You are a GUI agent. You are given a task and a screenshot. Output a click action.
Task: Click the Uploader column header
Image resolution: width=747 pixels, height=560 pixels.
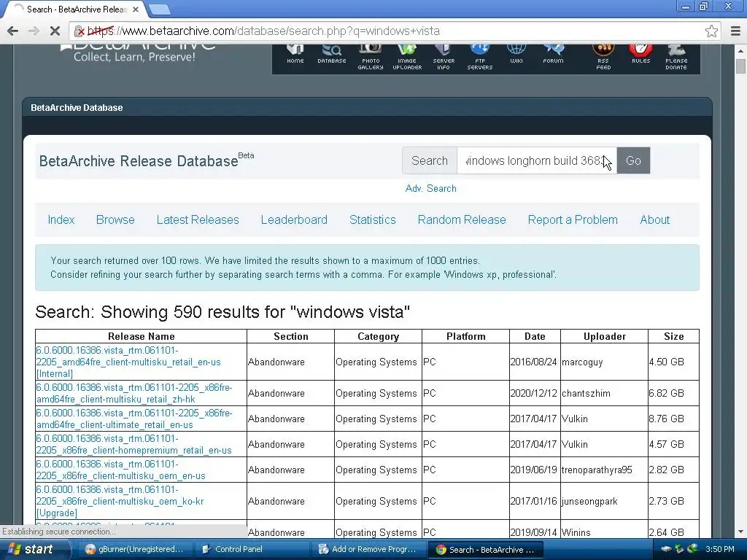(x=605, y=336)
